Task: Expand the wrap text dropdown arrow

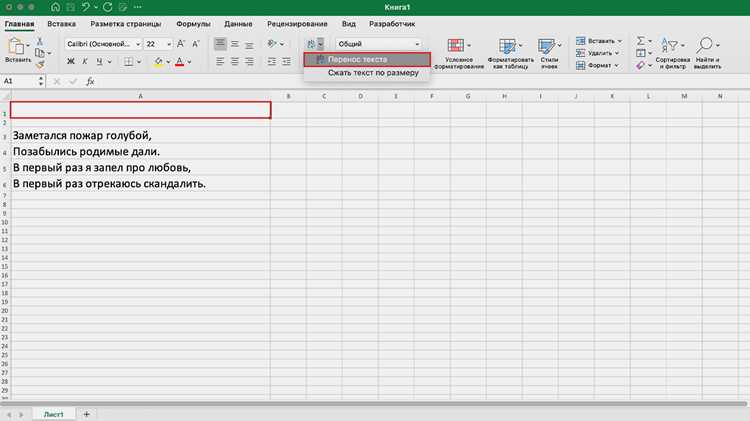Action: click(x=320, y=44)
